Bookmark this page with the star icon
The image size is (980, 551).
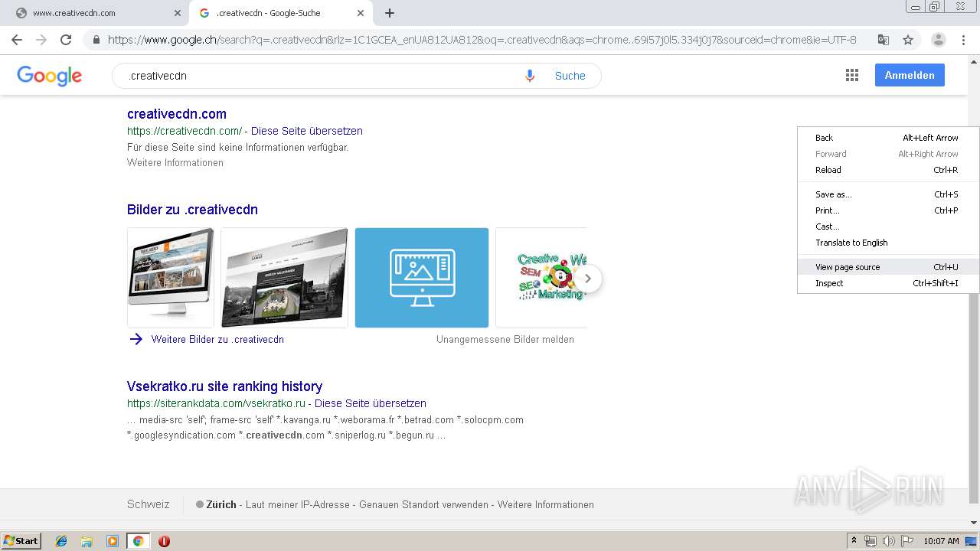click(908, 40)
